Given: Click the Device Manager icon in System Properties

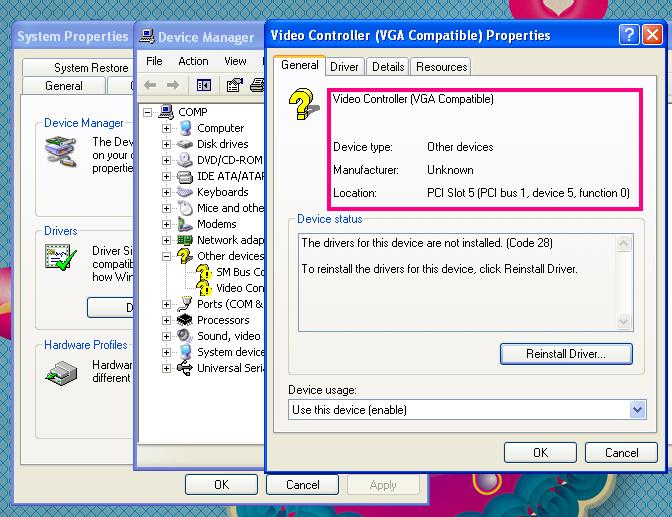Looking at the screenshot, I should pyautogui.click(x=61, y=151).
